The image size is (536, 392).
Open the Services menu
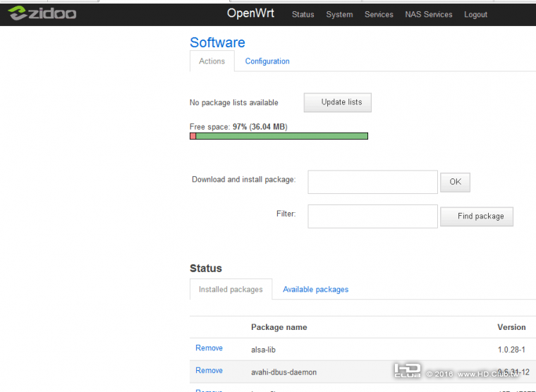click(379, 14)
